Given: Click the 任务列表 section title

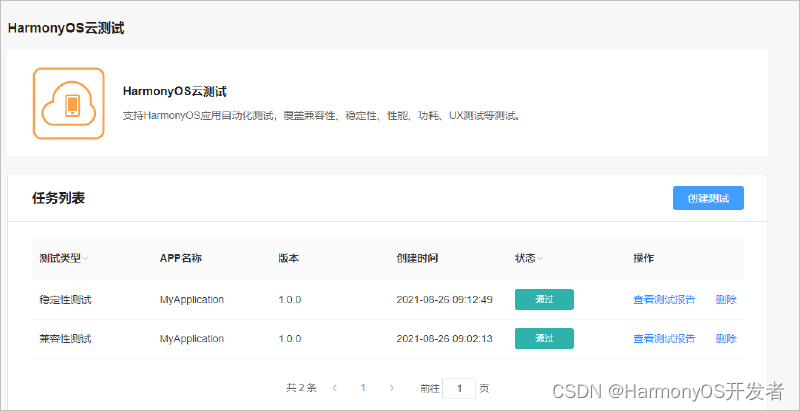Looking at the screenshot, I should coord(59,198).
